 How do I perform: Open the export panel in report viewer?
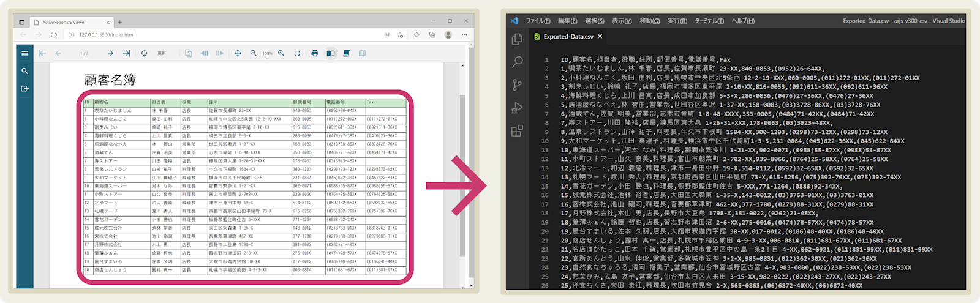coord(24,89)
